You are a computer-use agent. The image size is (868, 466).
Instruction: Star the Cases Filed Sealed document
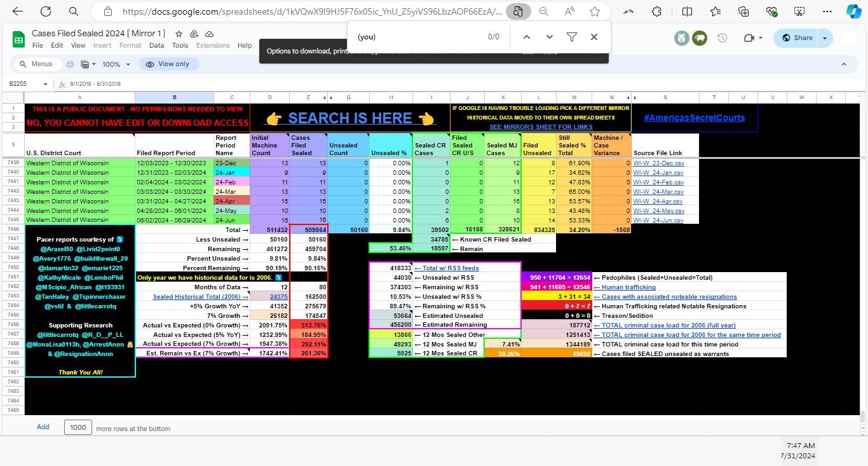pyautogui.click(x=179, y=34)
